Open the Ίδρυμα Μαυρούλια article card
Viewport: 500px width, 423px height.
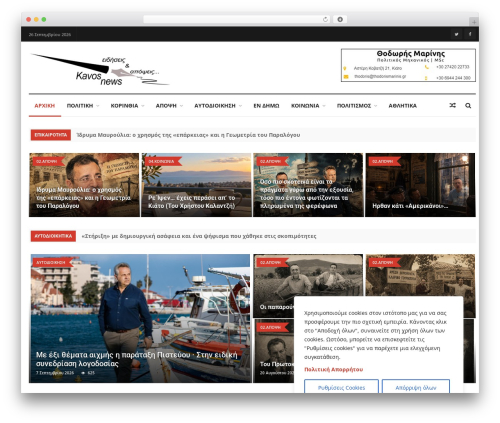coord(84,185)
